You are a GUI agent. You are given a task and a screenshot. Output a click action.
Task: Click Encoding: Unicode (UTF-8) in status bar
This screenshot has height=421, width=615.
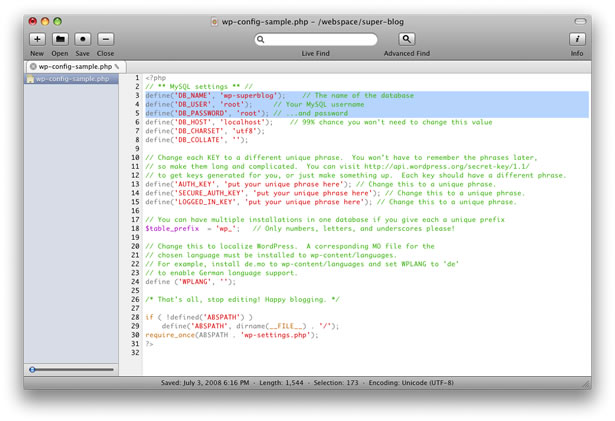pos(411,383)
